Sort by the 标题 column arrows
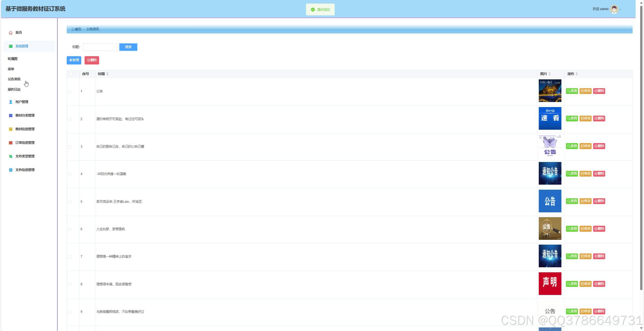The image size is (644, 331). pyautogui.click(x=107, y=74)
